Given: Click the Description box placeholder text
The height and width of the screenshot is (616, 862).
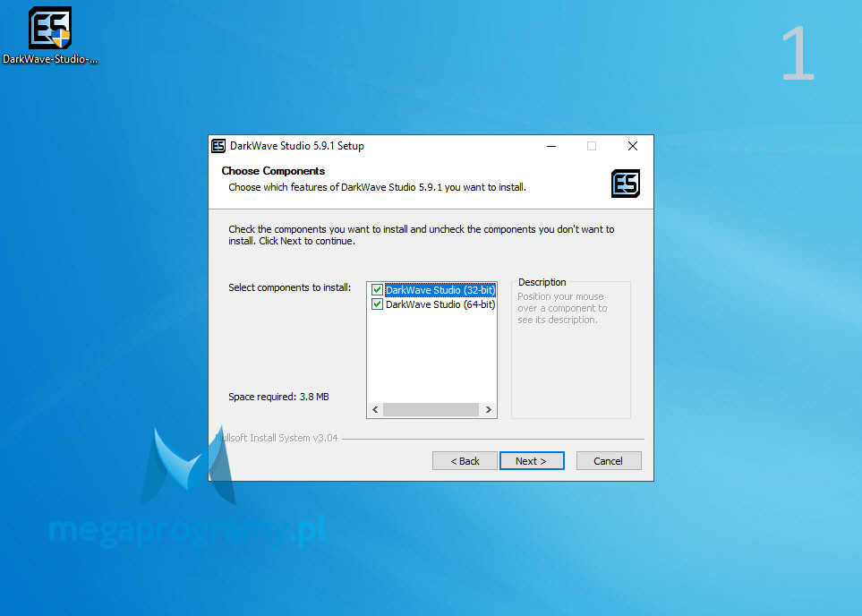Looking at the screenshot, I should click(x=562, y=308).
